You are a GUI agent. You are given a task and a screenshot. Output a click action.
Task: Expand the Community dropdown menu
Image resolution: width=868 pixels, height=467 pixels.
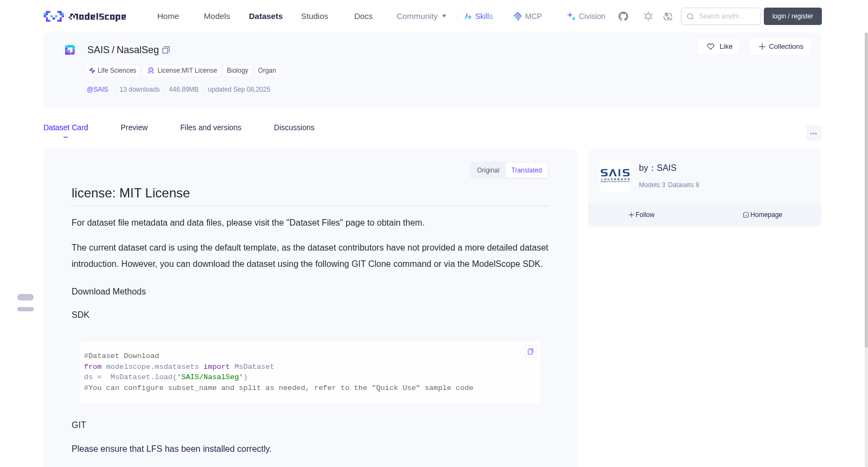point(422,16)
